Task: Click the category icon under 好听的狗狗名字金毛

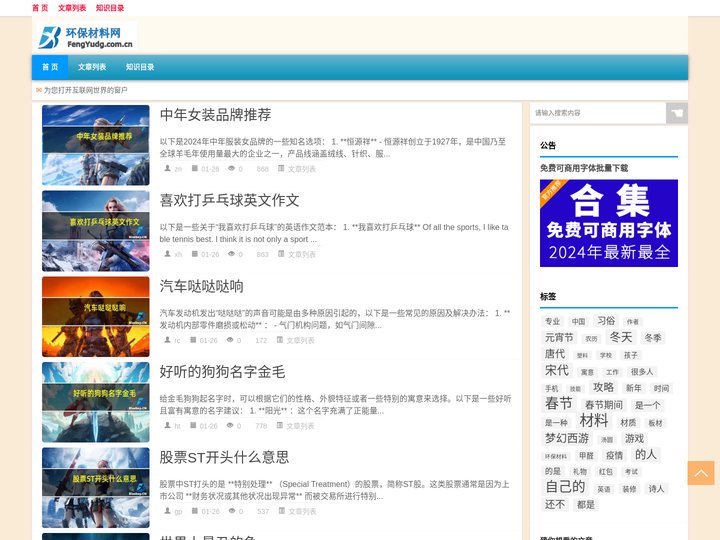Action: tap(280, 425)
